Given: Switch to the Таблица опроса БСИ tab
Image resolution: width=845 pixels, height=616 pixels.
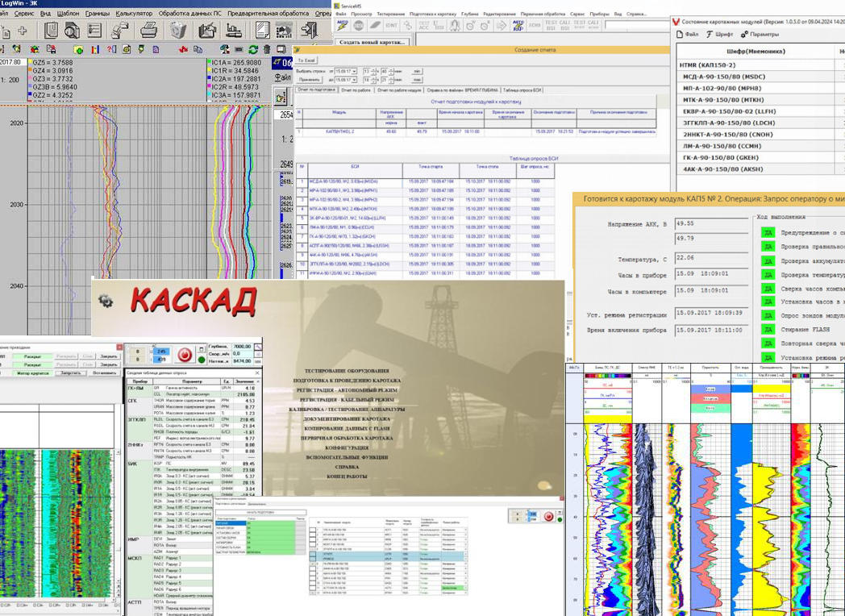Looking at the screenshot, I should point(522,89).
